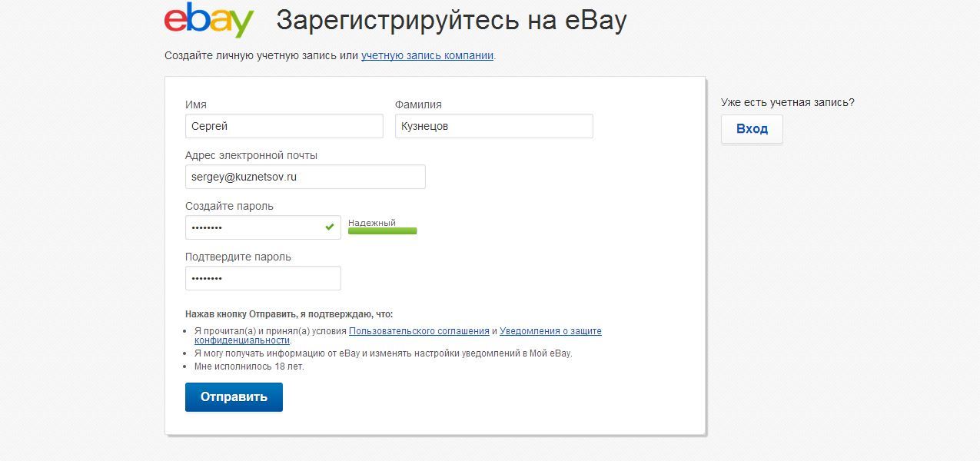Click the 'Нажав кнопку Отправить' bold text

pyautogui.click(x=289, y=314)
